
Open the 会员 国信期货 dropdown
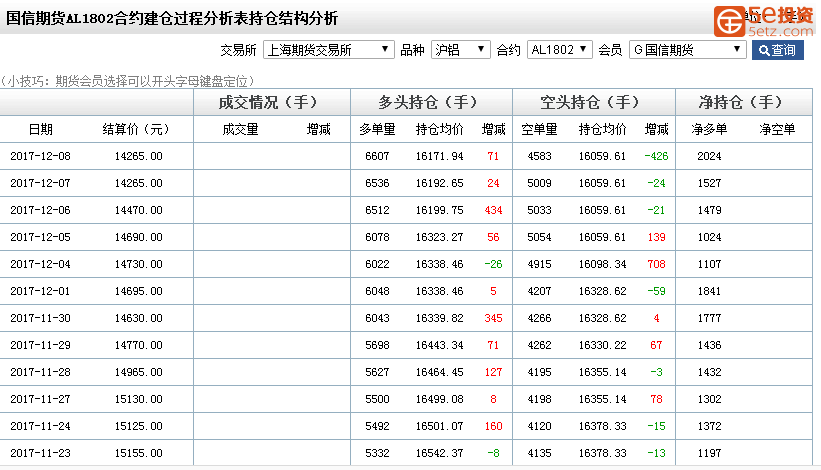coord(687,50)
